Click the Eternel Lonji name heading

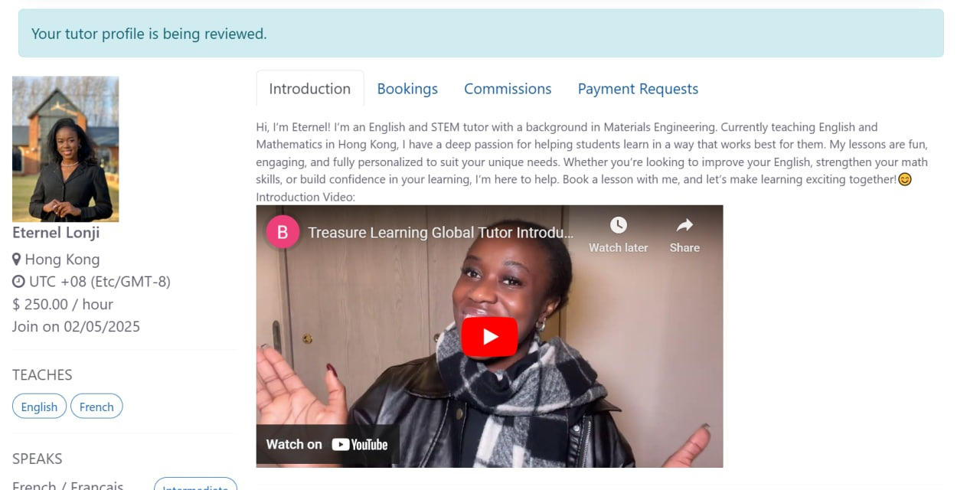56,233
